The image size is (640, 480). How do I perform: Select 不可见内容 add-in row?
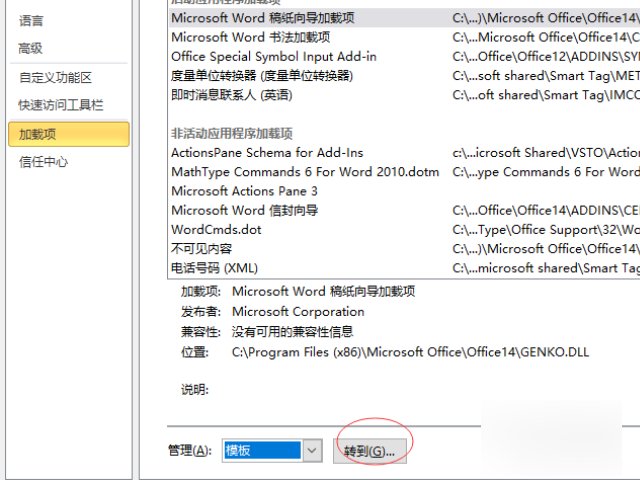404,249
